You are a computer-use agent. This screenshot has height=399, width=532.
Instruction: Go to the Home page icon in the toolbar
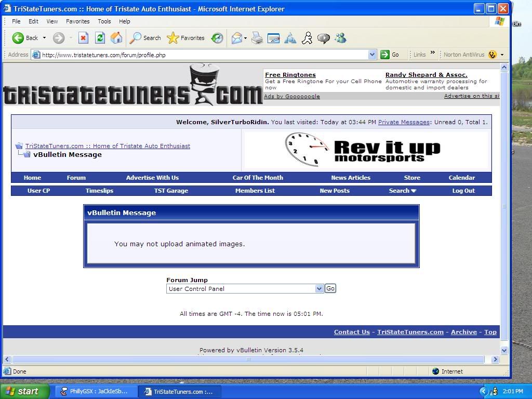click(x=116, y=38)
